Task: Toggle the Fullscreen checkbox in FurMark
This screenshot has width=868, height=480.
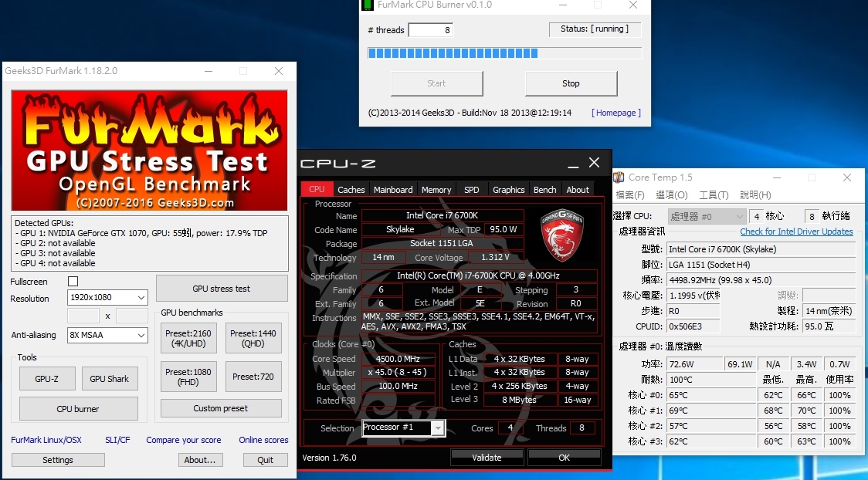Action: click(x=73, y=282)
